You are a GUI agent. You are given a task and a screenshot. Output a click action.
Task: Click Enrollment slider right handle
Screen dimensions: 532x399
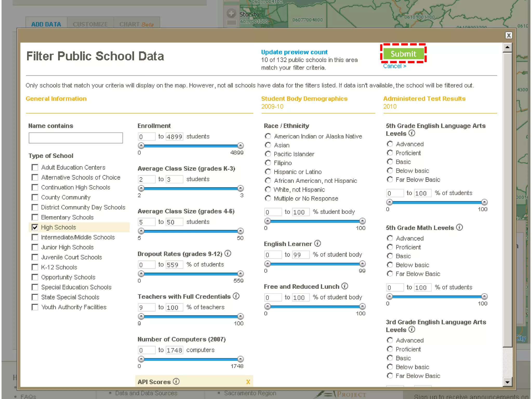click(241, 145)
